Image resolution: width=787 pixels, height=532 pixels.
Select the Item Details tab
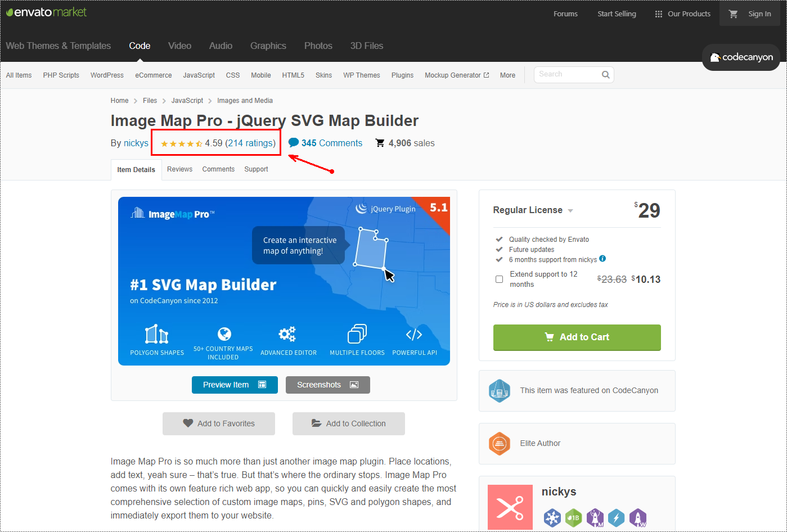coord(136,170)
